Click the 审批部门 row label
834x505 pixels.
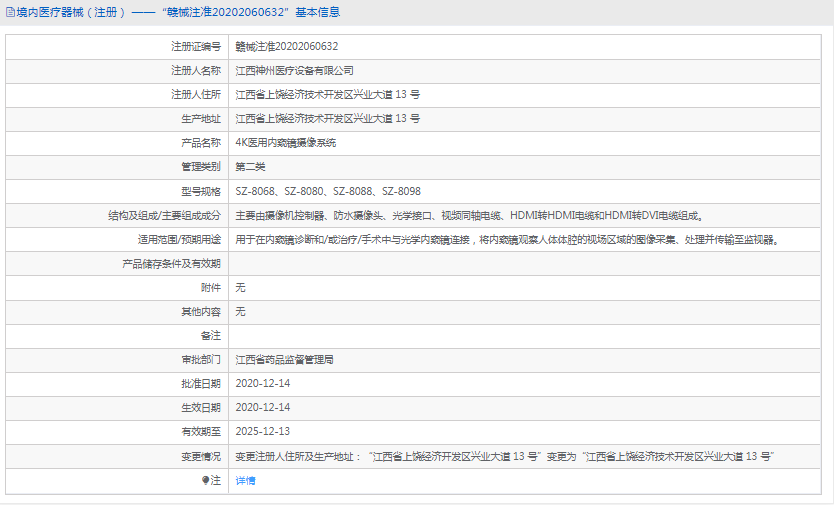[201, 360]
